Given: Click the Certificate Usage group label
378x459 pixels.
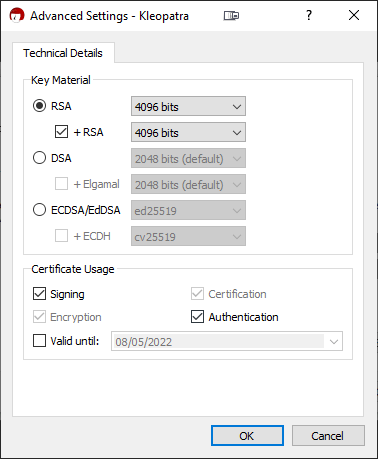Looking at the screenshot, I should pos(73,269).
